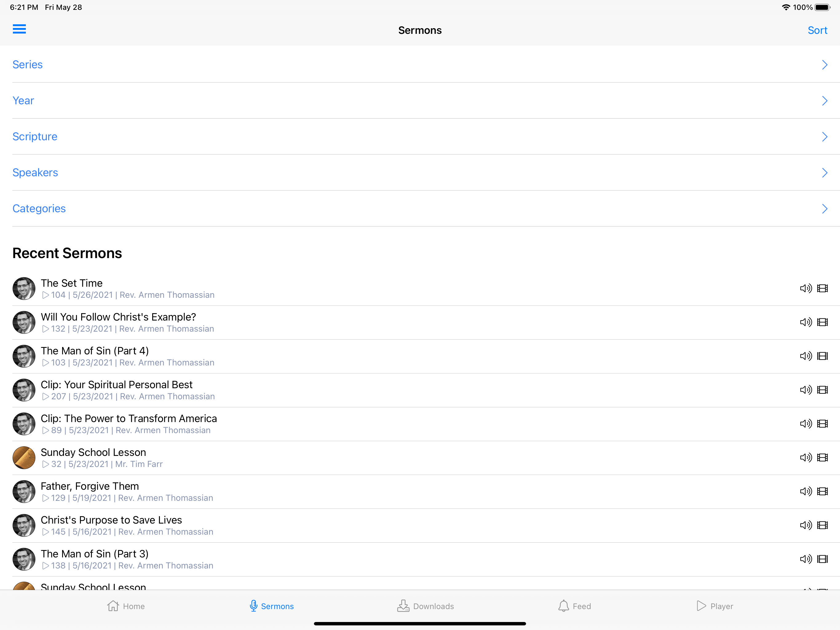This screenshot has height=630, width=840.
Task: Open the hamburger menu icon
Action: coord(19,29)
